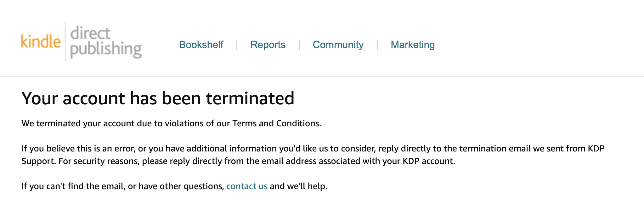Click the separator between Reports and Community
This screenshot has width=644, height=203.
pyautogui.click(x=299, y=45)
